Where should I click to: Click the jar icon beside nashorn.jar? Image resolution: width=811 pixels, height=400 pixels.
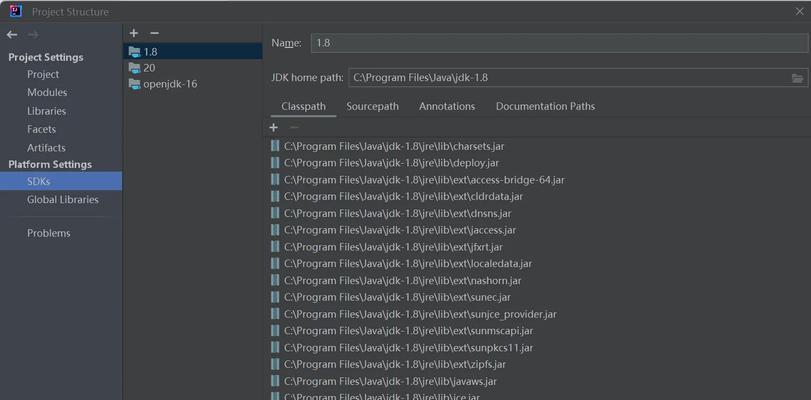point(275,280)
